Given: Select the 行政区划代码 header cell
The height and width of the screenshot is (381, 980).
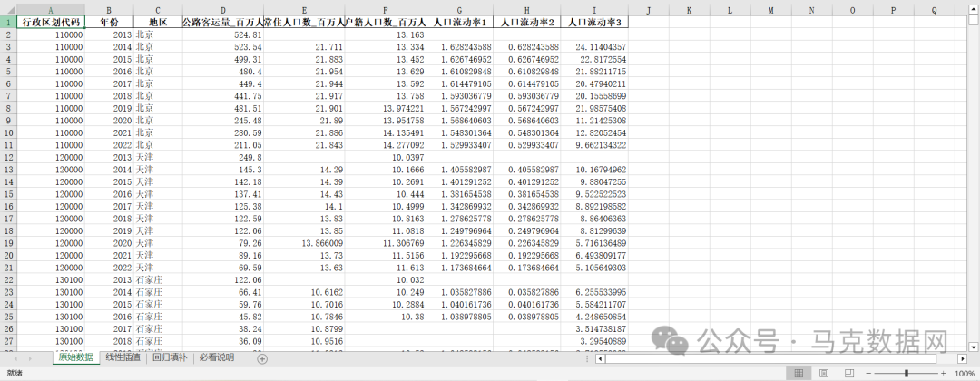Looking at the screenshot, I should tap(51, 22).
